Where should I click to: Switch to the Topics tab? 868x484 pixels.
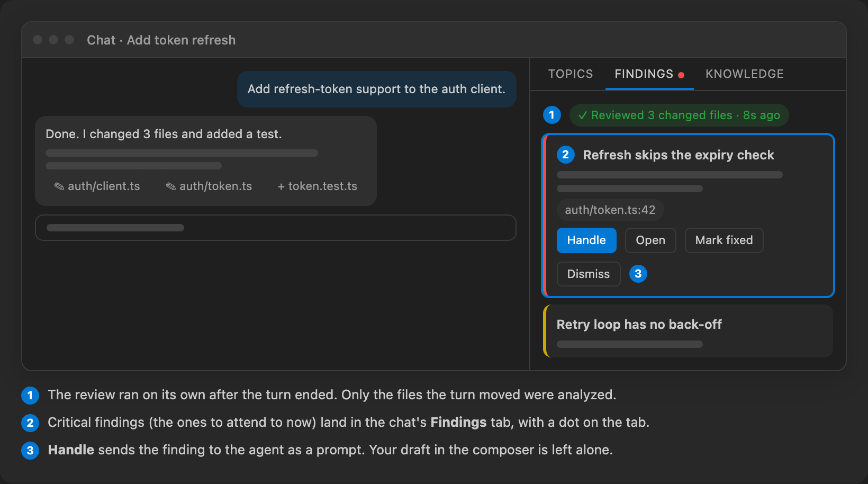(570, 74)
